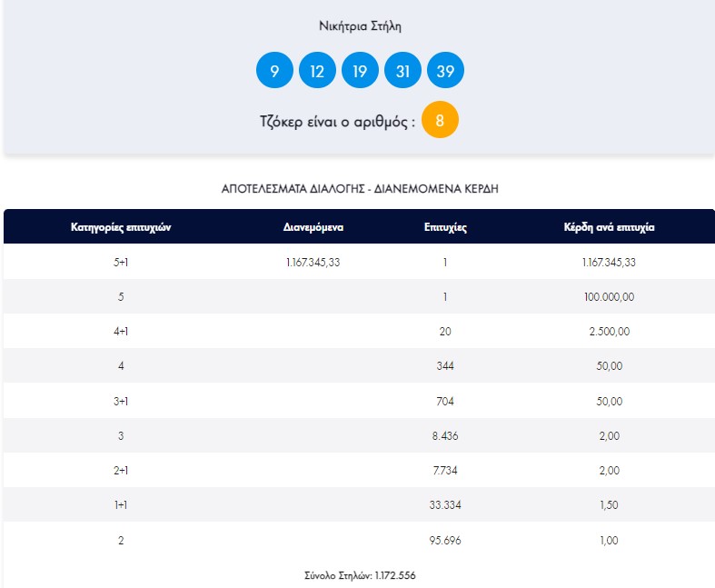Select the Επιτυχίες column header
Viewport: 715px width, 588px height.
[x=445, y=227]
